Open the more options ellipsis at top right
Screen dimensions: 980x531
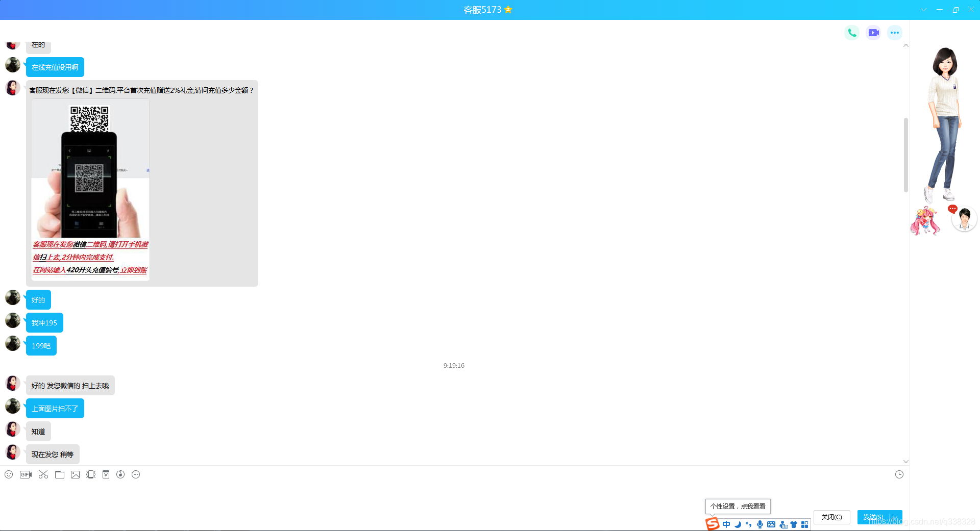coord(895,33)
